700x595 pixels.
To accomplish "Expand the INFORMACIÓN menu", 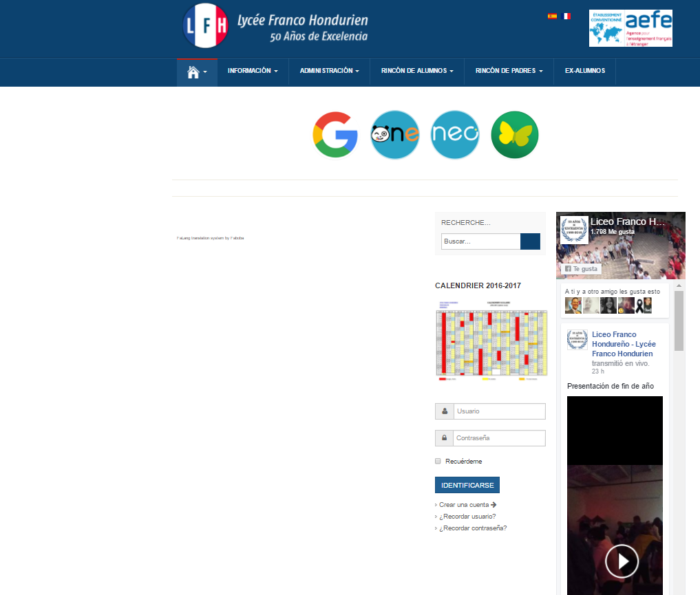I will pos(253,71).
